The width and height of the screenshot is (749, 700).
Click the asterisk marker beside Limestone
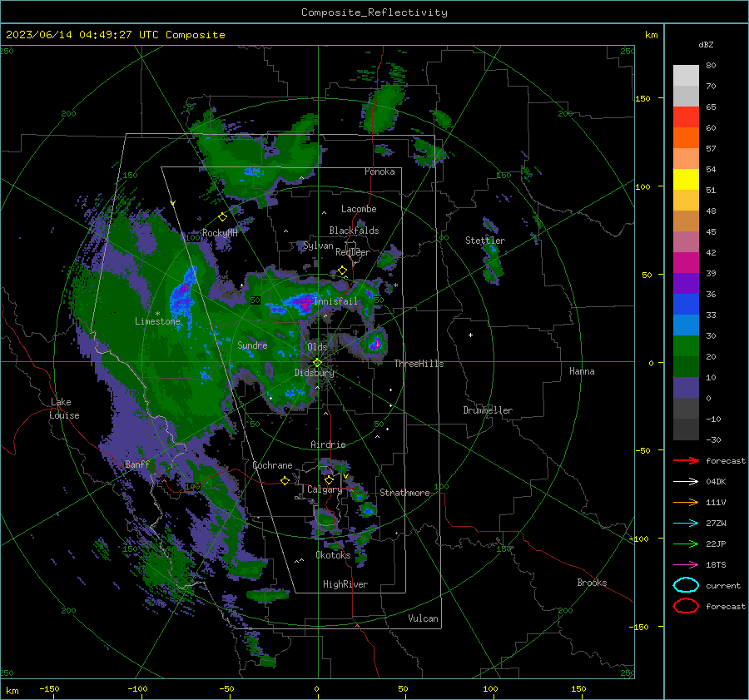pos(157,314)
